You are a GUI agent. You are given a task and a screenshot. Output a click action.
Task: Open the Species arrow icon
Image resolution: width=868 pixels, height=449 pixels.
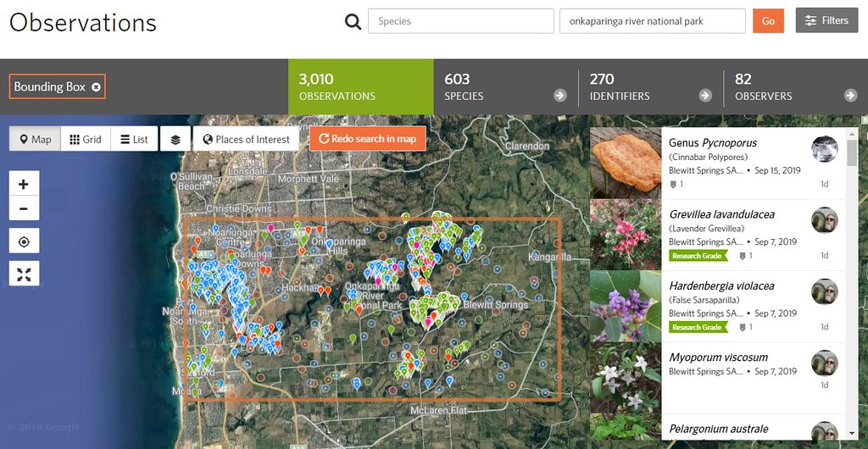pos(559,96)
